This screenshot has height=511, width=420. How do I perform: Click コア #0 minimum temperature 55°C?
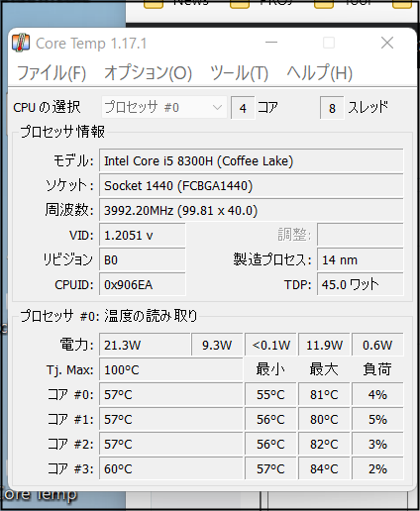[x=270, y=394]
